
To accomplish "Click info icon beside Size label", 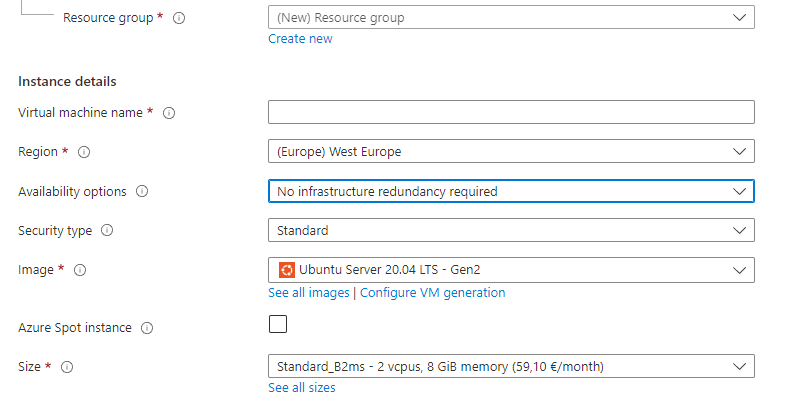I will (x=67, y=367).
